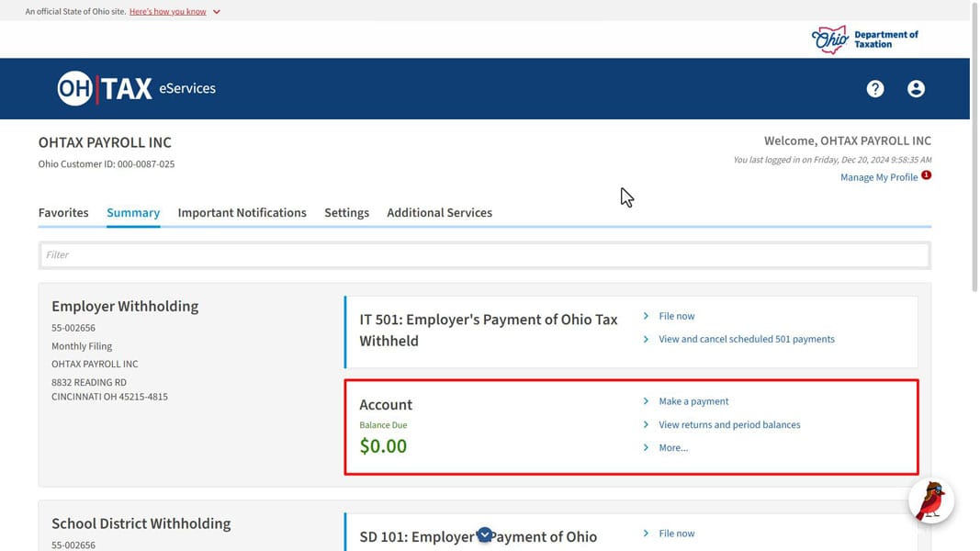Click into the Filter input field
The height and width of the screenshot is (551, 980).
click(484, 255)
